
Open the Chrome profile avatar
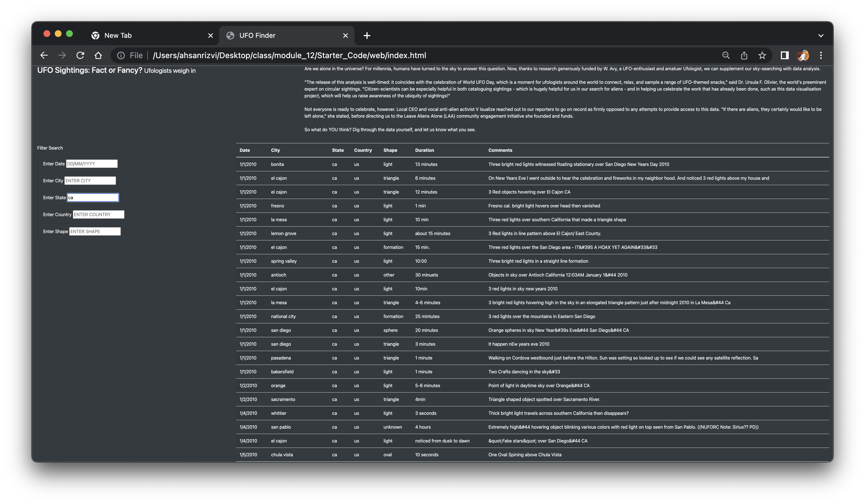point(803,55)
